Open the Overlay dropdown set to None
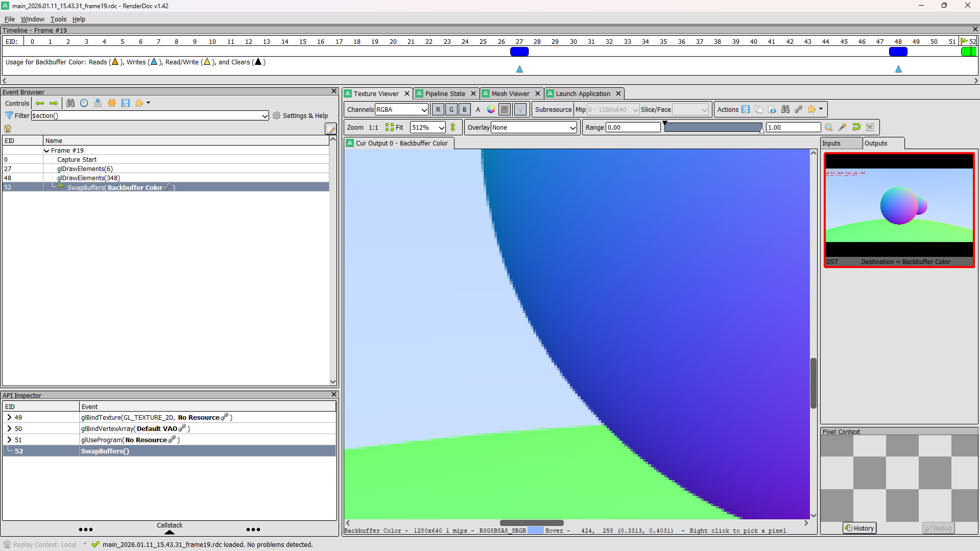Screen dimensions: 980x551 pos(534,128)
